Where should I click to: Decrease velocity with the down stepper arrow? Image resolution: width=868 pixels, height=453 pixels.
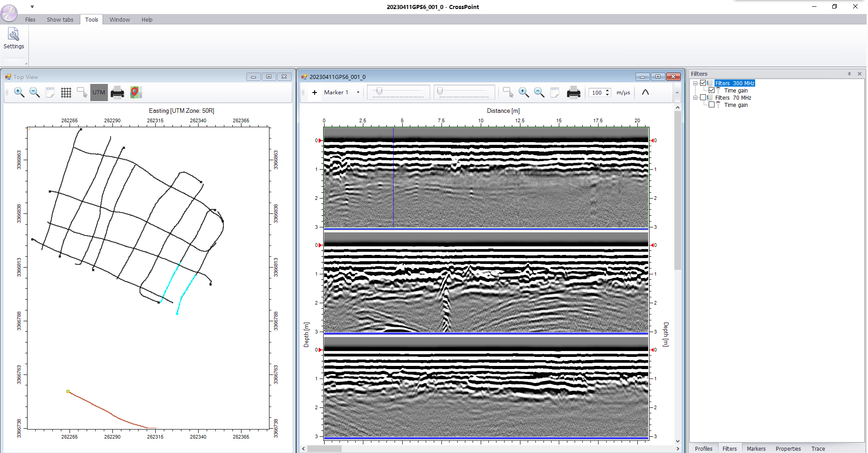click(x=608, y=95)
